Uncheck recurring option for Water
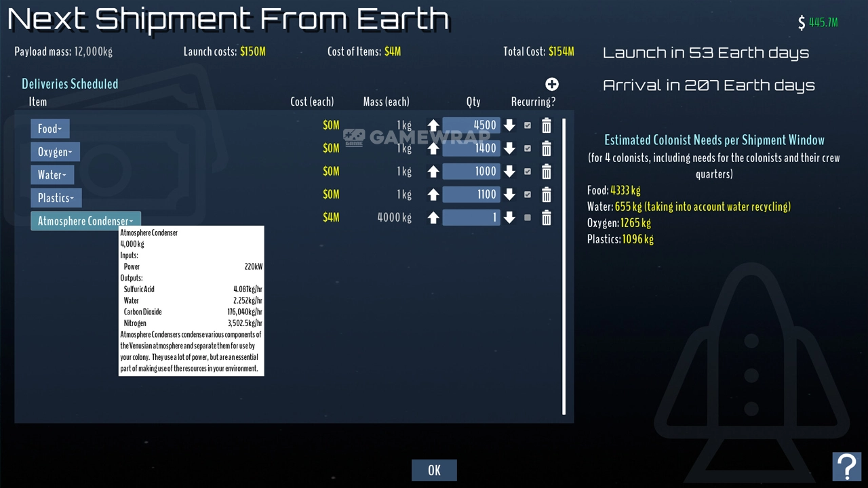This screenshot has height=488, width=868. pyautogui.click(x=528, y=171)
